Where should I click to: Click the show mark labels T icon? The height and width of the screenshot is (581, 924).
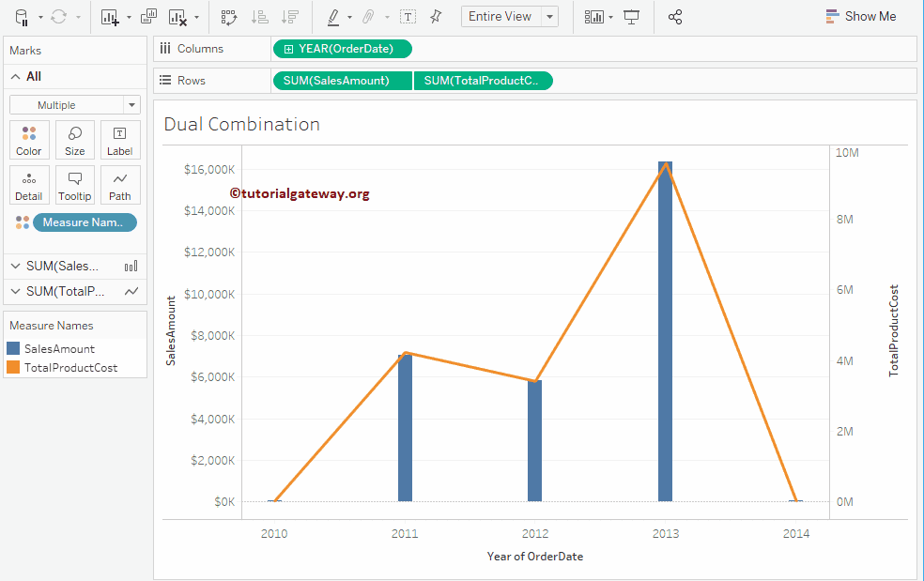click(408, 17)
